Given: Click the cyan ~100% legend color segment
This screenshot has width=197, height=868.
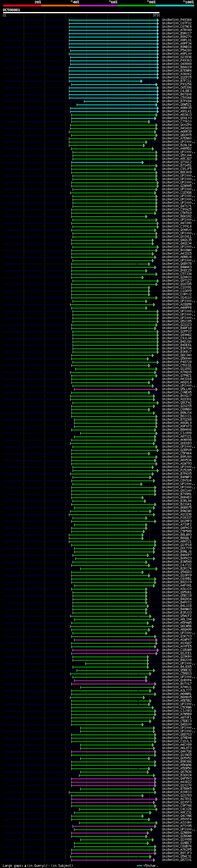Looking at the screenshot, I should pyautogui.click(x=175, y=6).
